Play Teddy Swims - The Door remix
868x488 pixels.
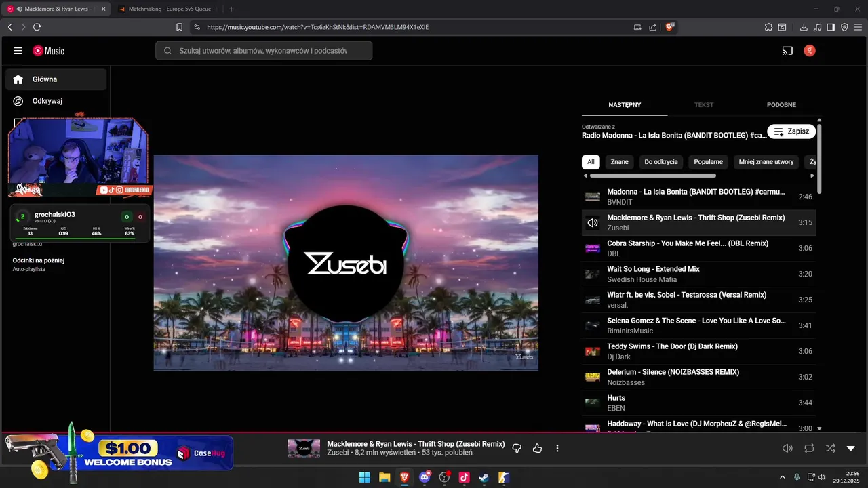click(x=698, y=351)
